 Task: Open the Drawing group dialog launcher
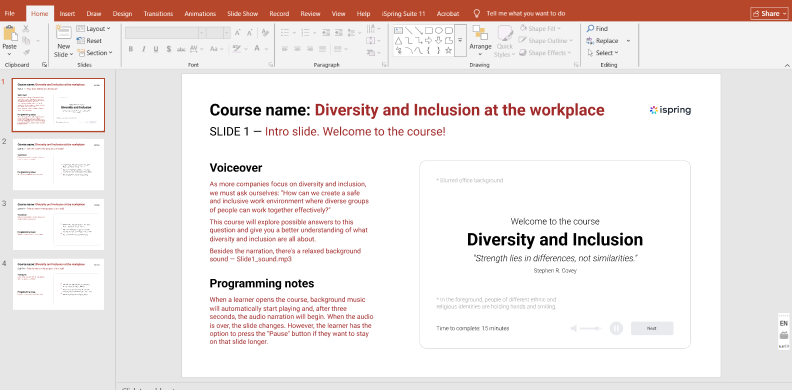click(x=576, y=65)
